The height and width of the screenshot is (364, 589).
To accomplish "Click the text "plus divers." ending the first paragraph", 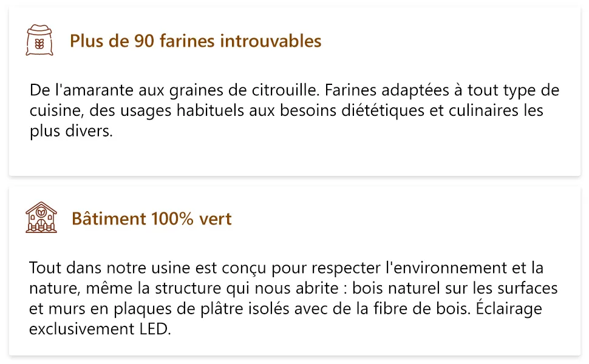I will pos(71,131).
